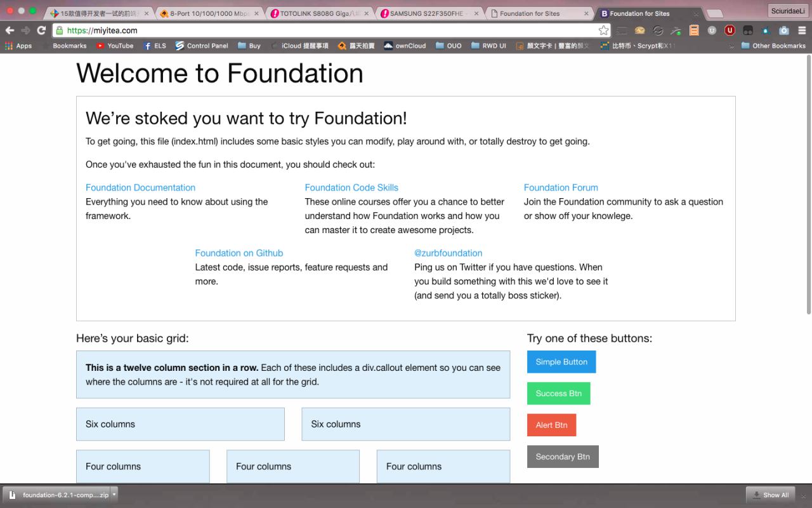Close the downloads bar with the X

[x=802, y=495]
